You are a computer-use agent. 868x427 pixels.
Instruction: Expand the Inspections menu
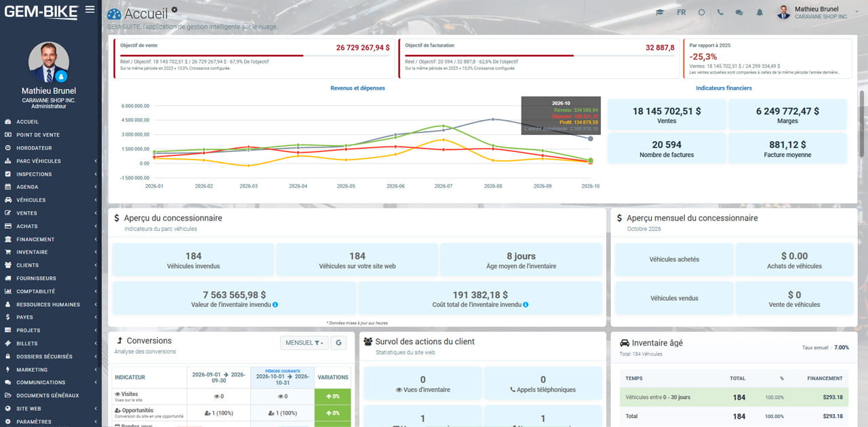pos(51,174)
